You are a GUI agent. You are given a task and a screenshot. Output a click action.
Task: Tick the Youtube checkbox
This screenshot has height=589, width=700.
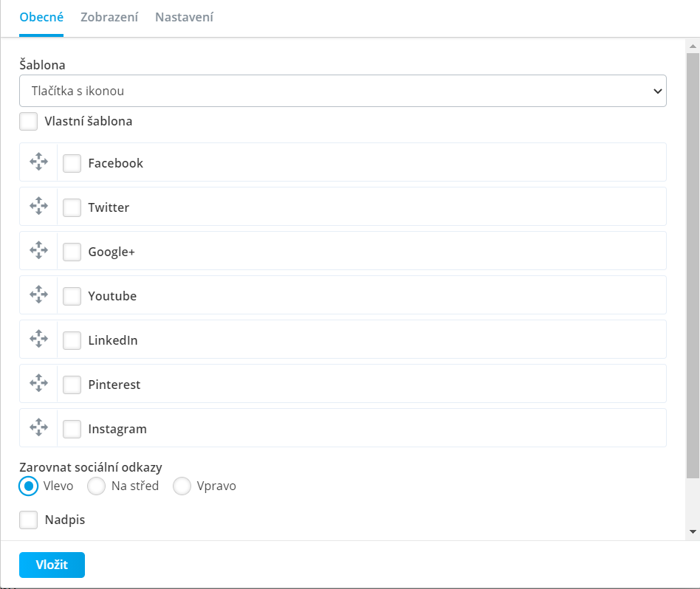[x=72, y=296]
